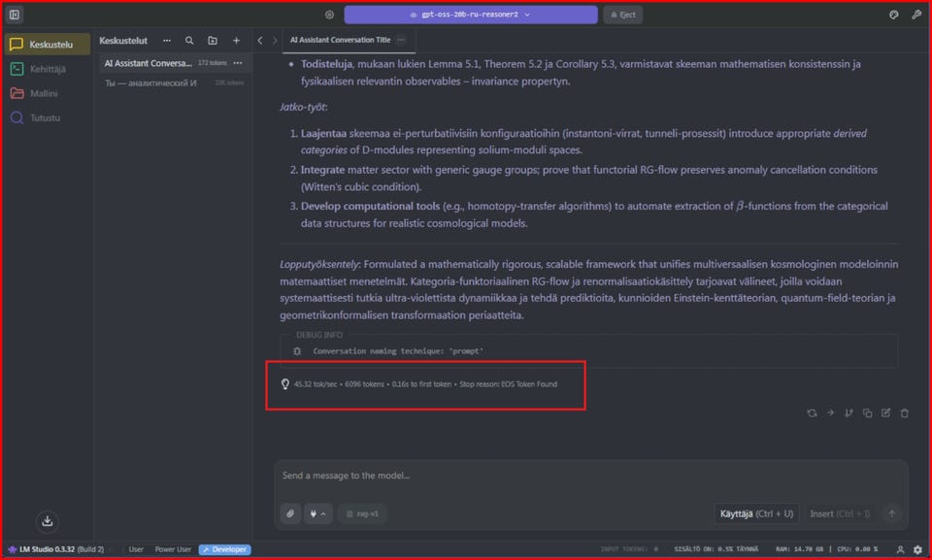Open downloads icon at sidebar bottom
932x560 pixels.
tap(48, 521)
